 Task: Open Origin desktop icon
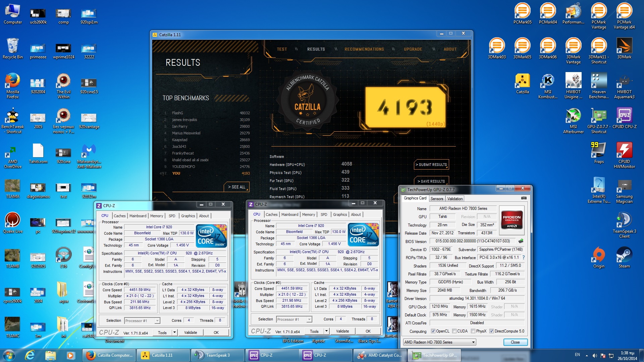point(599,258)
